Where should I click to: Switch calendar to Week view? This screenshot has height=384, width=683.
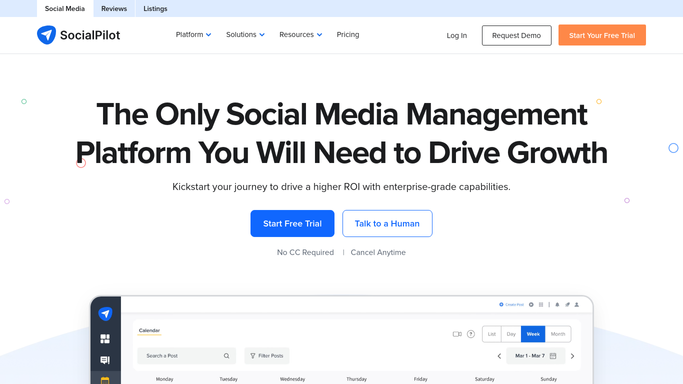[x=533, y=334]
